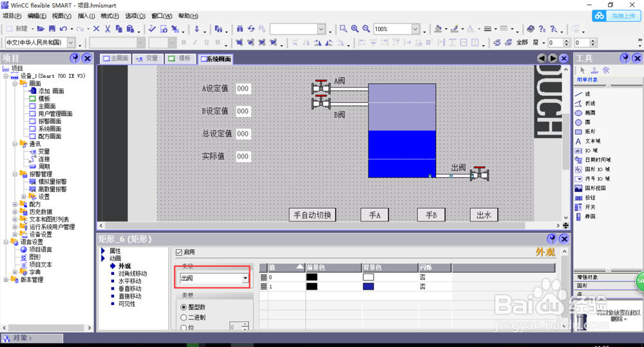
Task: Open the 100% zoom level dropdown
Action: [415, 29]
